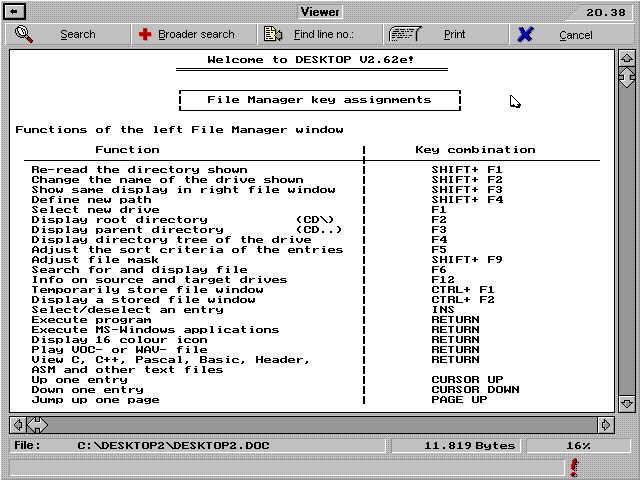Click the CTRL+ F1 key combination

[463, 289]
